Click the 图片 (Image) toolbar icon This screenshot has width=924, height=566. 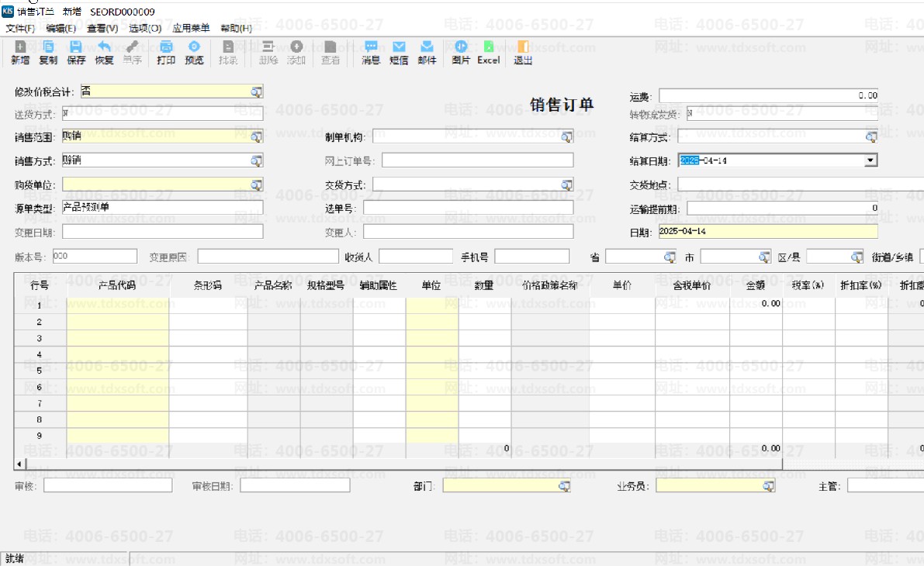[461, 53]
